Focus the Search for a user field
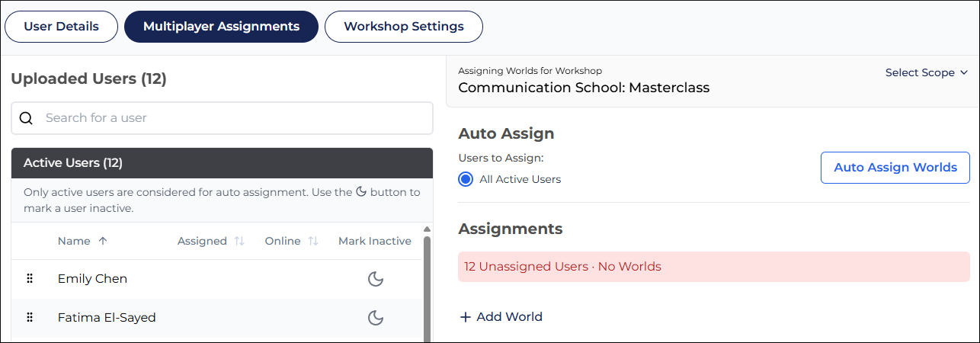The width and height of the screenshot is (980, 343). click(x=229, y=118)
